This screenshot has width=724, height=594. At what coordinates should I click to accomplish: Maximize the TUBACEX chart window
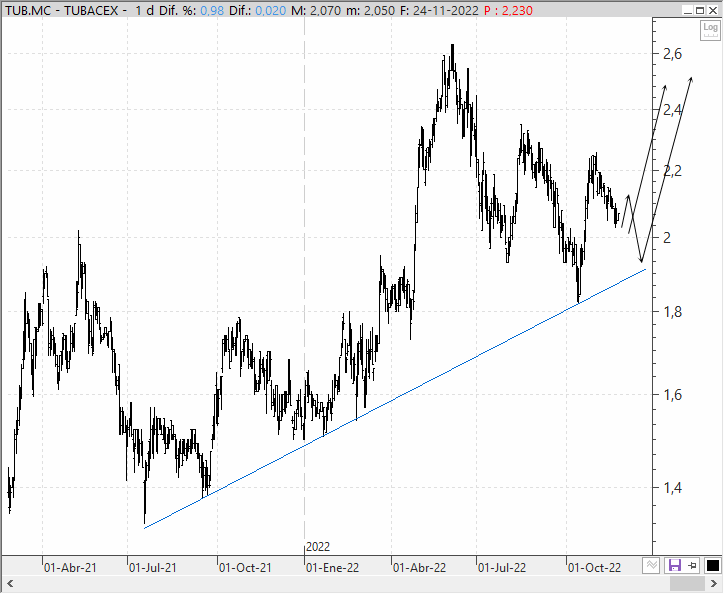[x=700, y=10]
